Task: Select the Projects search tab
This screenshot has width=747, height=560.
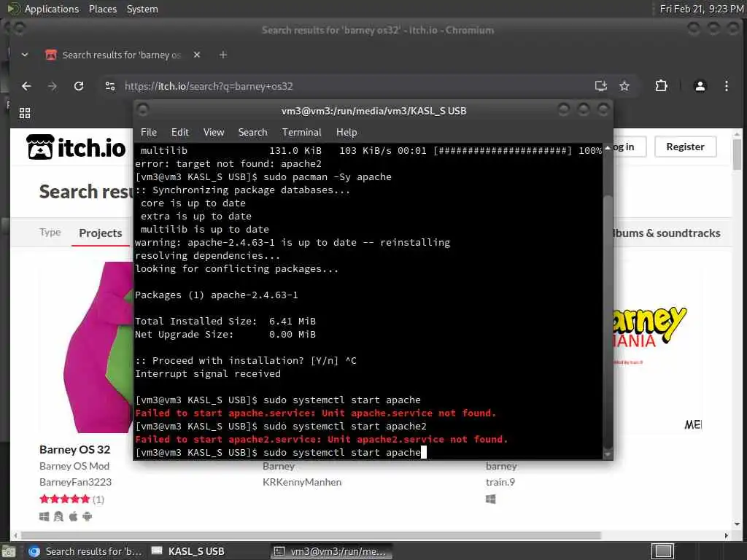Action: tap(101, 233)
